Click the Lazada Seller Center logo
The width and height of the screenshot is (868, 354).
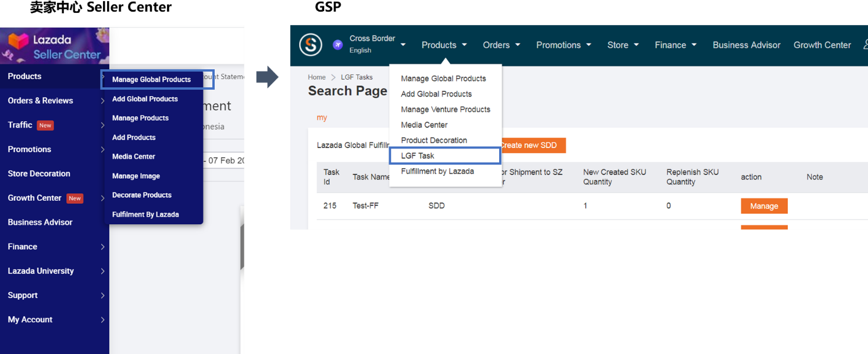[54, 47]
